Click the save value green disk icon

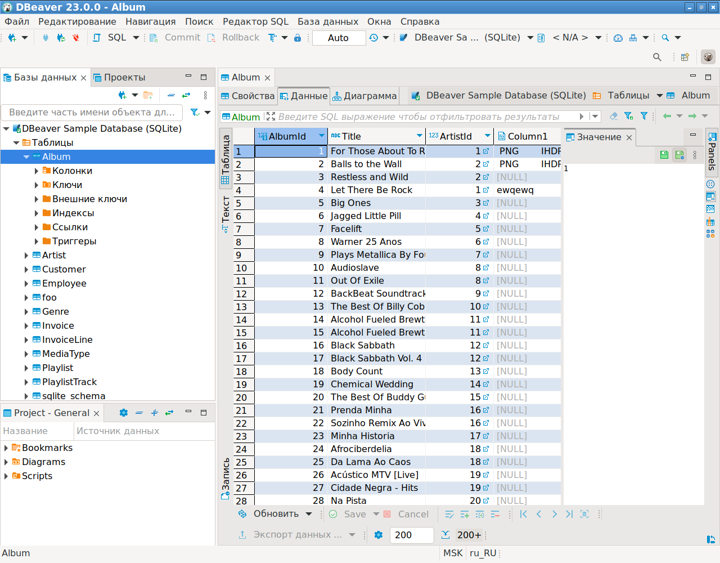pos(664,155)
